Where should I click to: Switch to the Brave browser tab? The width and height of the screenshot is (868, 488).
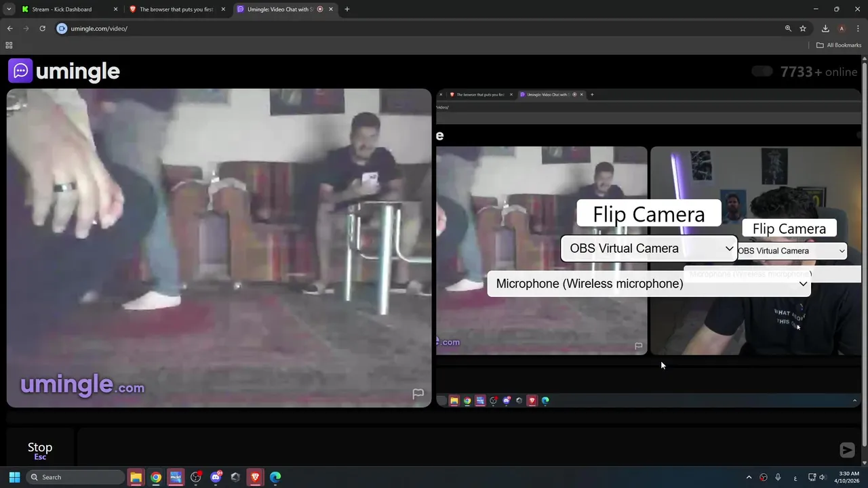tap(176, 9)
